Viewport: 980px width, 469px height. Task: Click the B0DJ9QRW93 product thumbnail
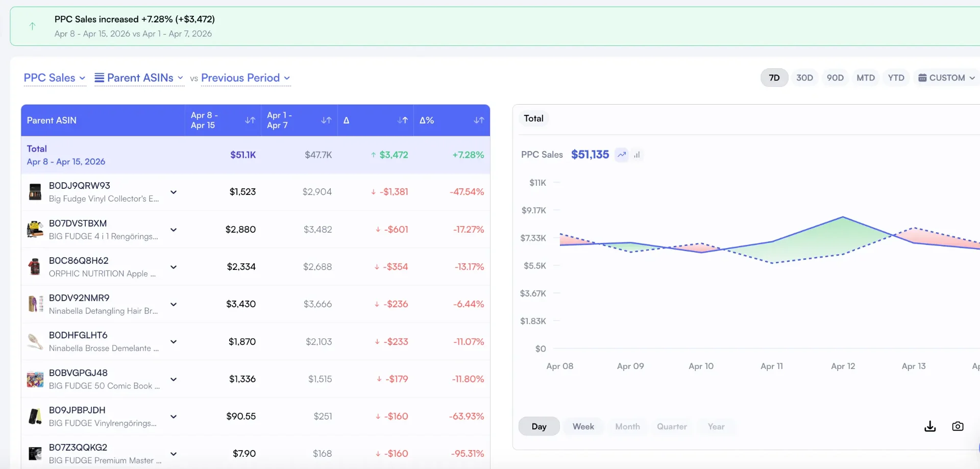[35, 192]
